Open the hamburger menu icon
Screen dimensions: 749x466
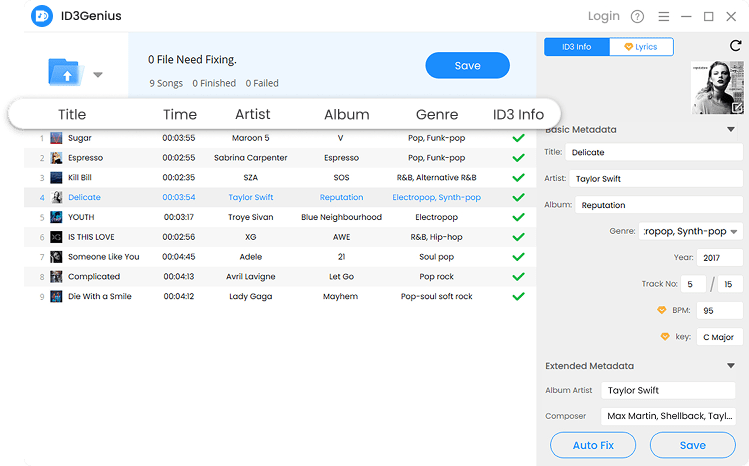pyautogui.click(x=663, y=17)
